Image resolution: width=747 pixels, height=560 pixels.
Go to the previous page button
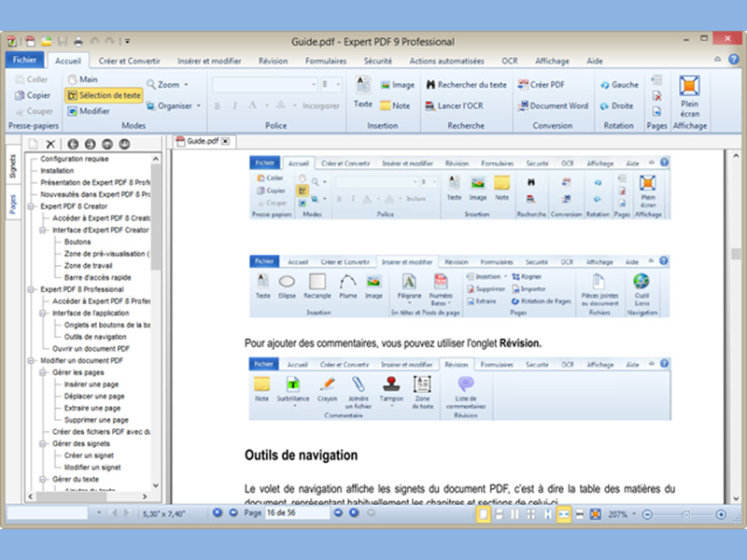pyautogui.click(x=233, y=512)
